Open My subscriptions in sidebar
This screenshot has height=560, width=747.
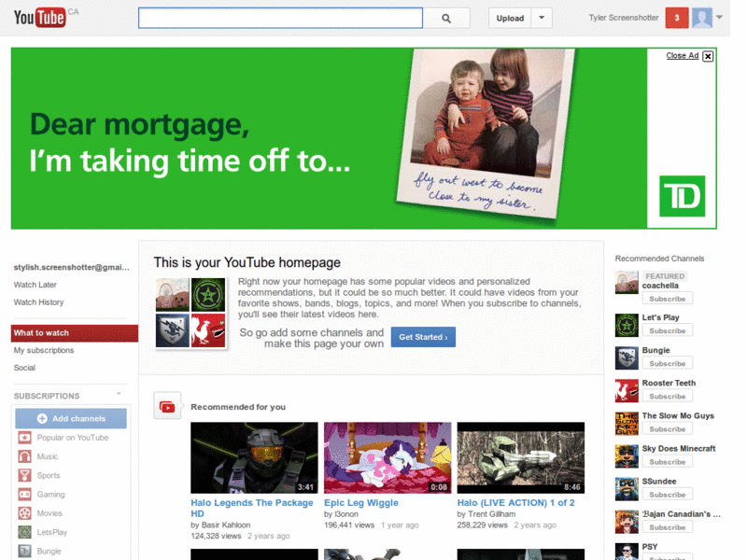click(44, 350)
